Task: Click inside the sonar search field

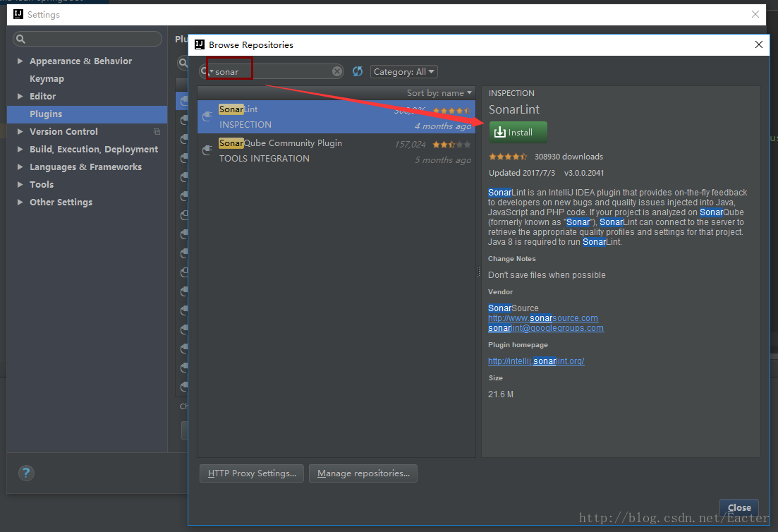Action: [x=273, y=71]
